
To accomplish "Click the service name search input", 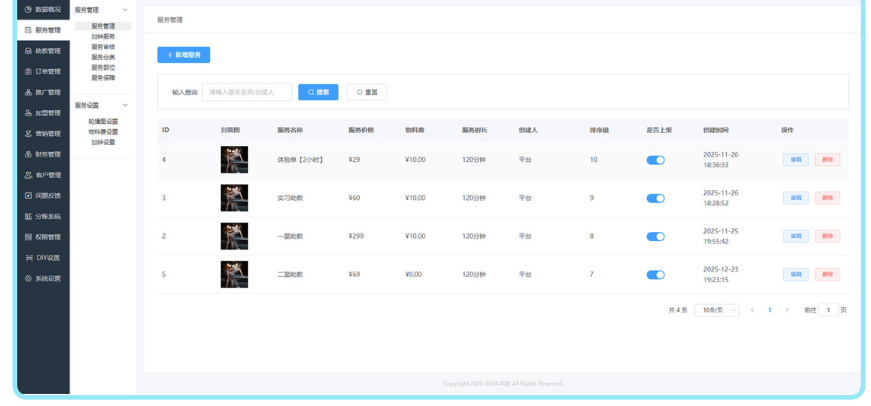I will [247, 92].
